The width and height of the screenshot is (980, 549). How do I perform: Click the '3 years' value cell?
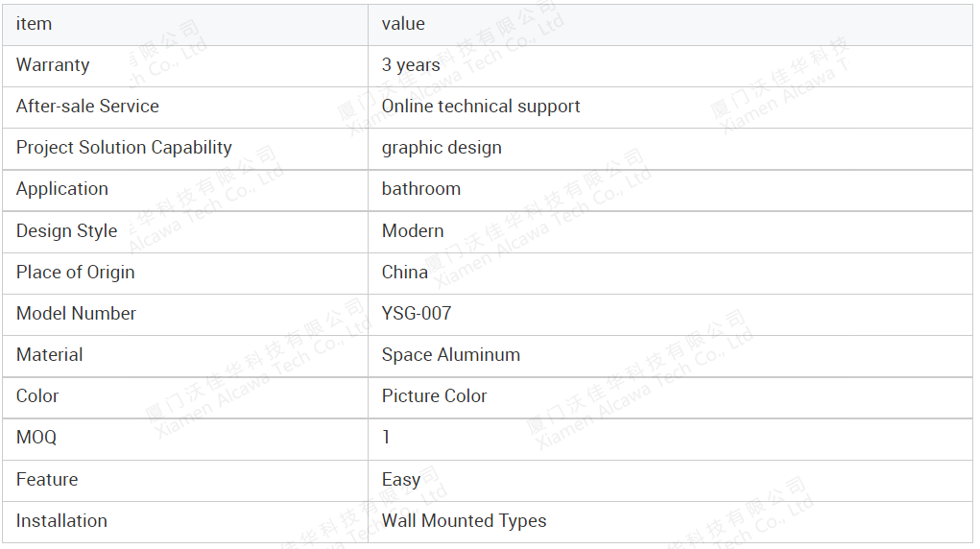(670, 65)
